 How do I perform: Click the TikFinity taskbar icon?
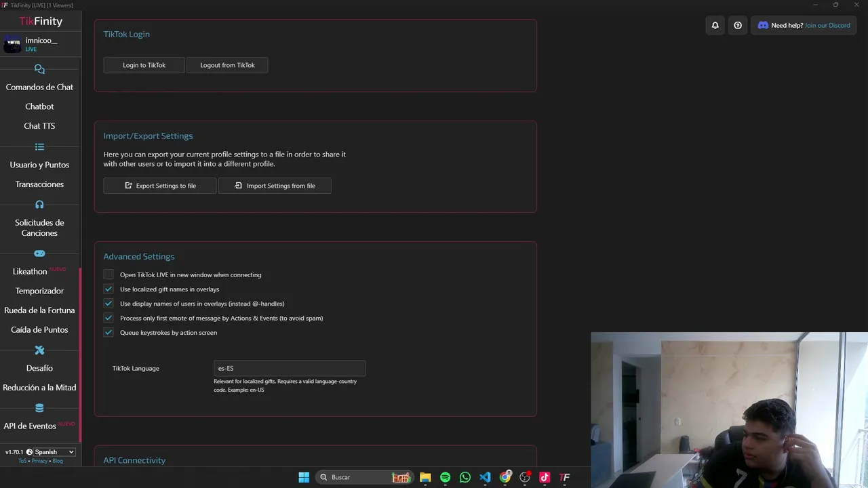[564, 477]
